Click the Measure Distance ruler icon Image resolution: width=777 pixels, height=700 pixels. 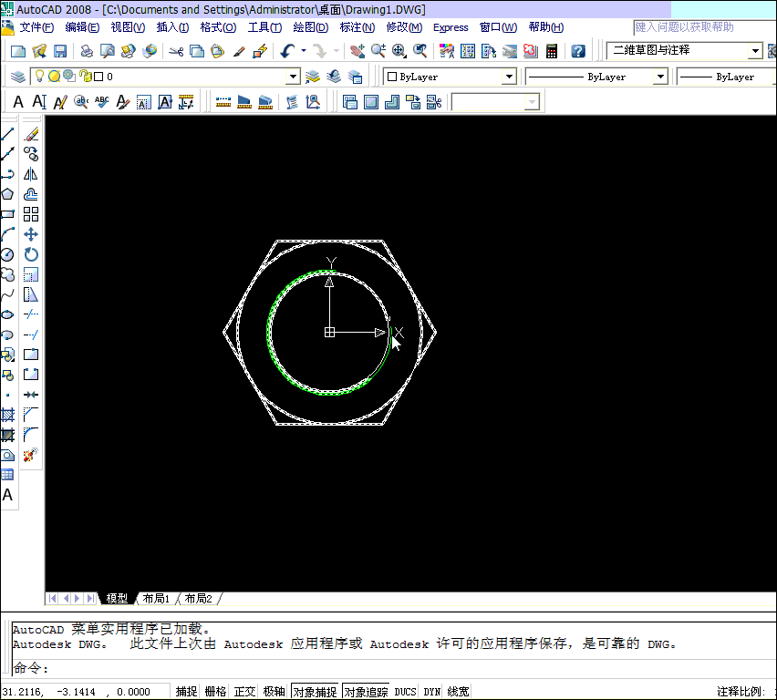(x=223, y=102)
